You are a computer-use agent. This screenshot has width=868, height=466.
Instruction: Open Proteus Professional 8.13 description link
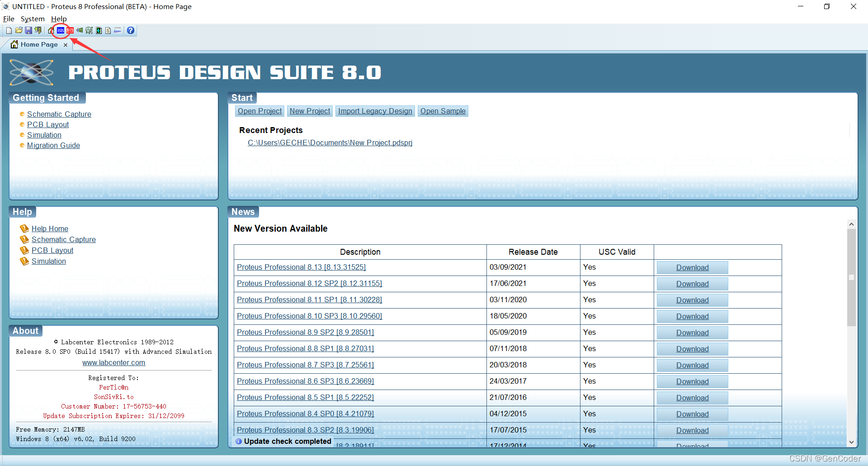pos(302,267)
